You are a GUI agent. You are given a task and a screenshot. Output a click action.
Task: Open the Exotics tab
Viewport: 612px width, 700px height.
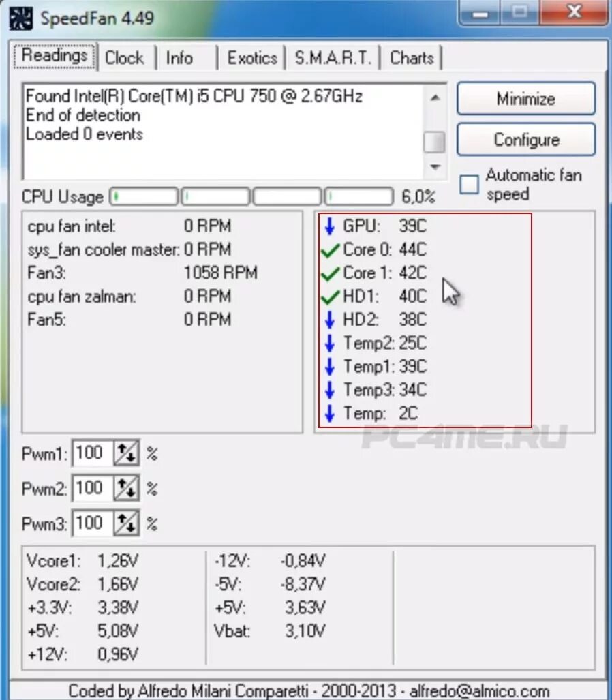tap(252, 58)
